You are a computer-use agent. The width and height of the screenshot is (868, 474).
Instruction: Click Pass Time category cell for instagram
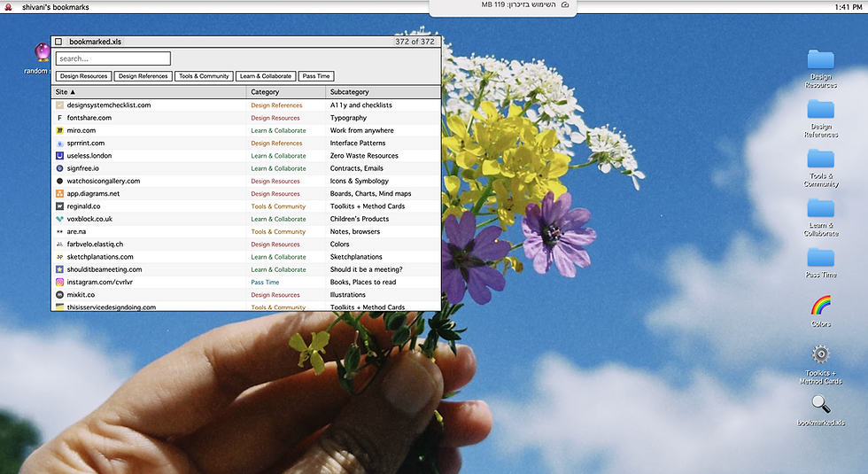point(265,282)
